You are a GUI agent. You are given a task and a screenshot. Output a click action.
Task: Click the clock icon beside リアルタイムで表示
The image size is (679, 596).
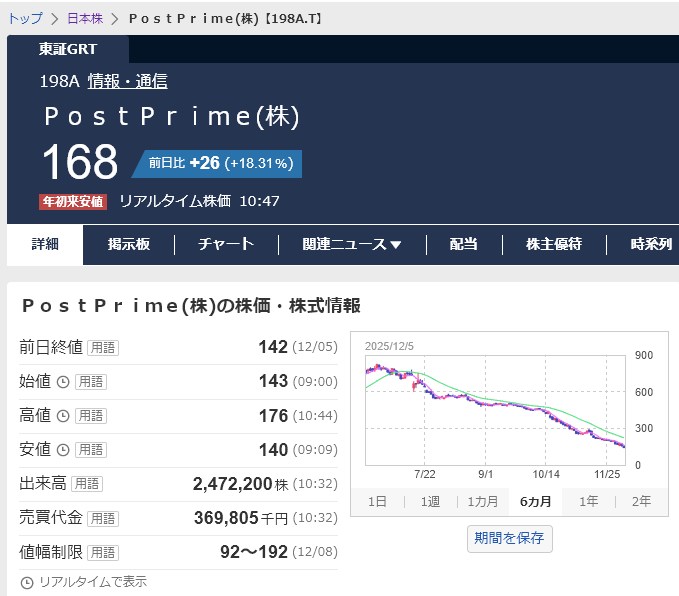[x=27, y=583]
